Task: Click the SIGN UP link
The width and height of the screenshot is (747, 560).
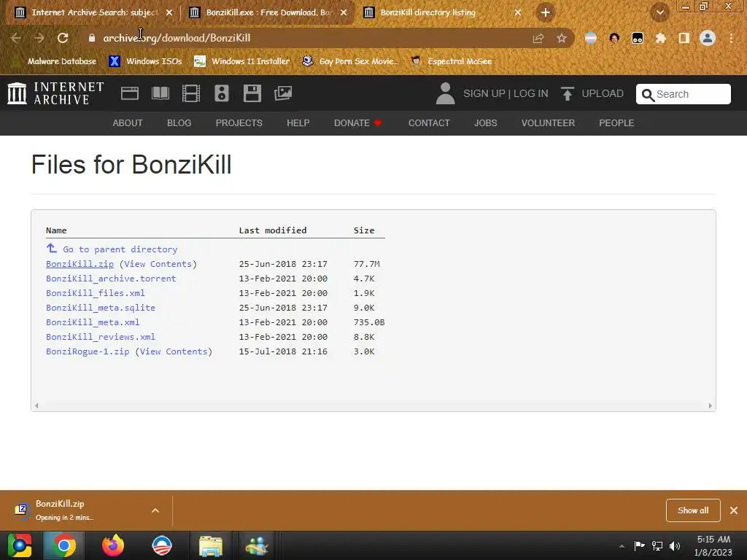Action: click(x=484, y=93)
